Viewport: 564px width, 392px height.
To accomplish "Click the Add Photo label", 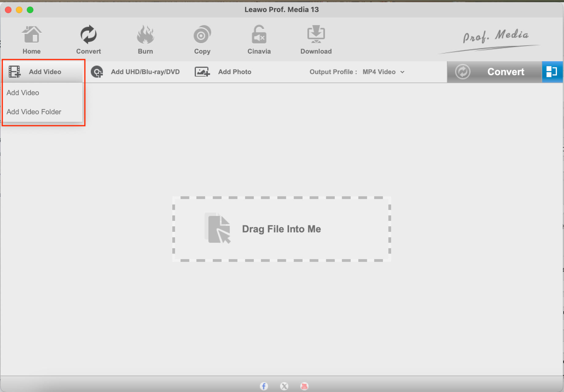I will [x=235, y=72].
